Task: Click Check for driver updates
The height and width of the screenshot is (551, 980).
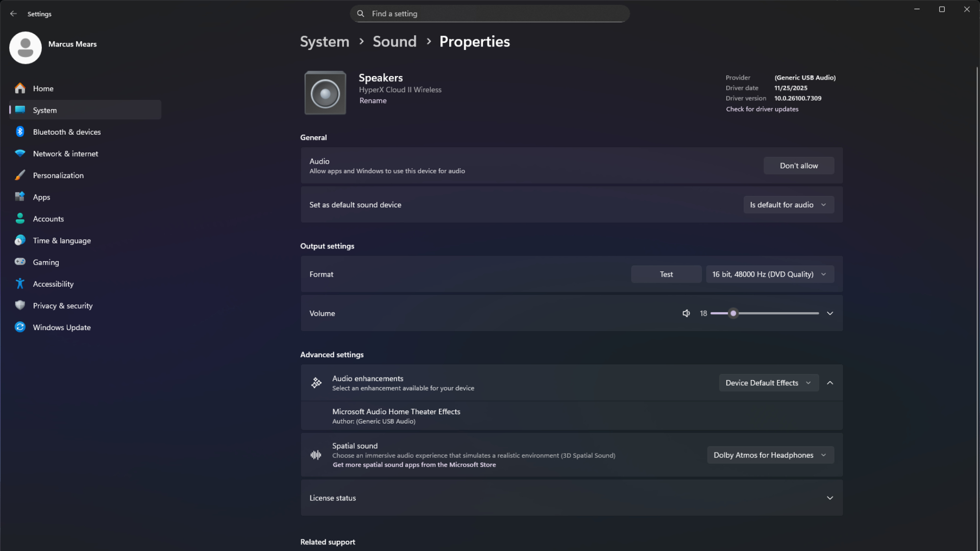Action: pyautogui.click(x=762, y=109)
